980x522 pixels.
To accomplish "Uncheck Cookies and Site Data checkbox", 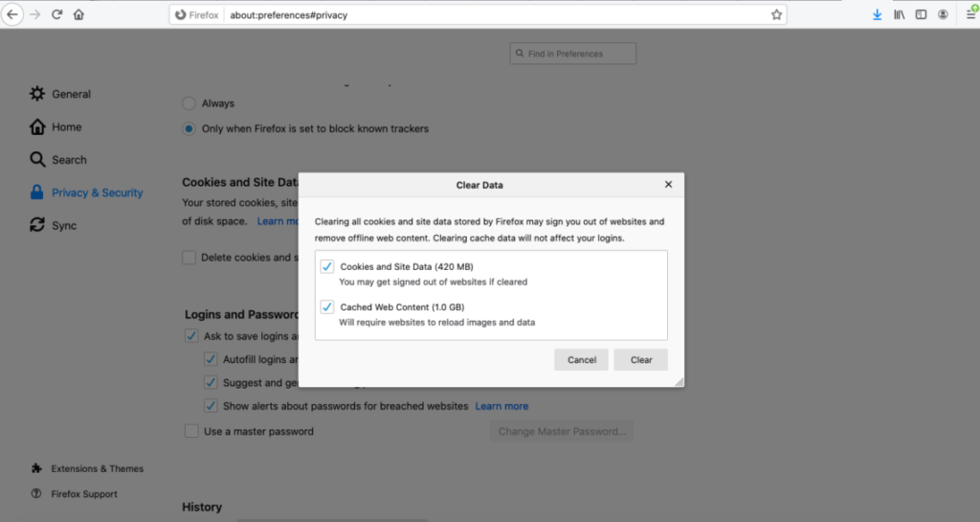I will (x=327, y=266).
